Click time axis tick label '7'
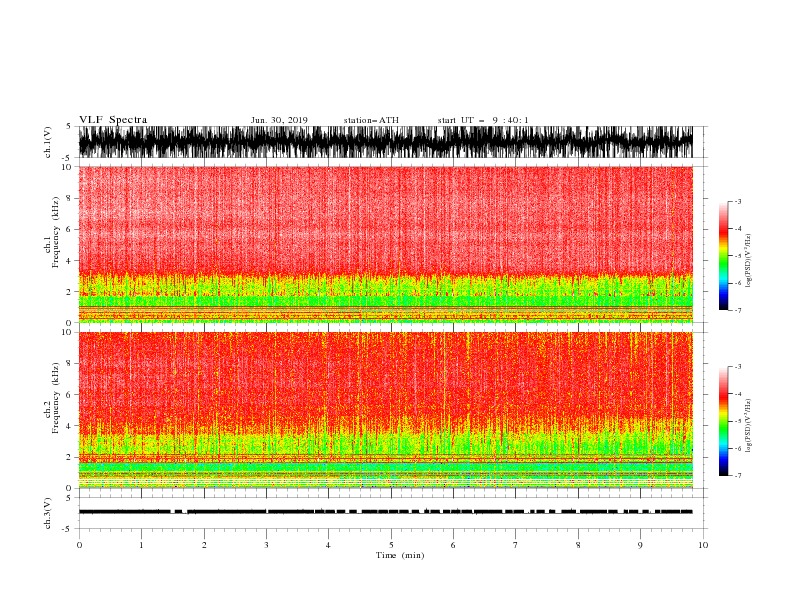 (x=516, y=545)
